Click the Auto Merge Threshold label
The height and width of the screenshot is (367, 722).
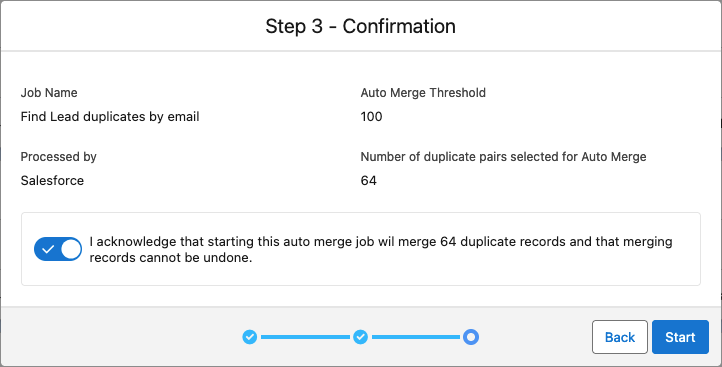[423, 93]
